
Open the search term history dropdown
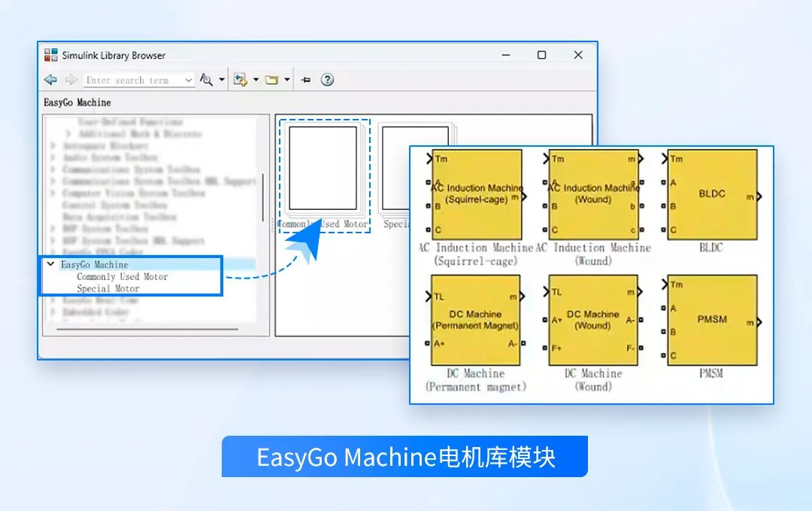pos(189,81)
